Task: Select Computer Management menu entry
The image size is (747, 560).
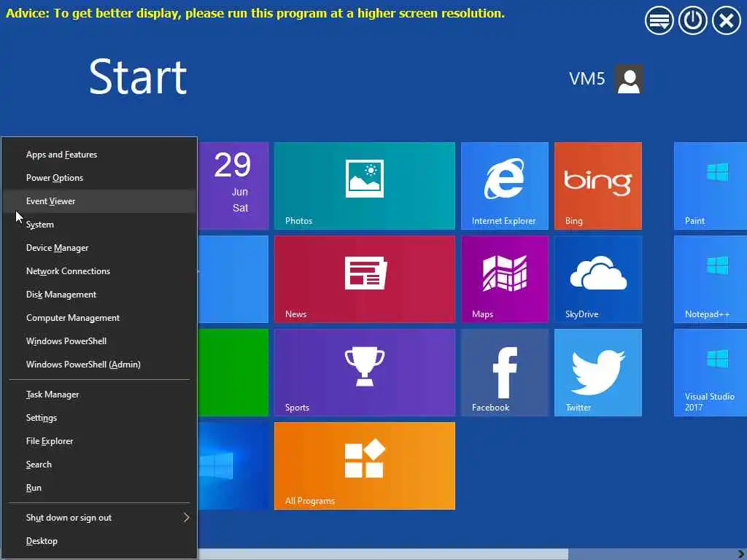Action: 99,318
